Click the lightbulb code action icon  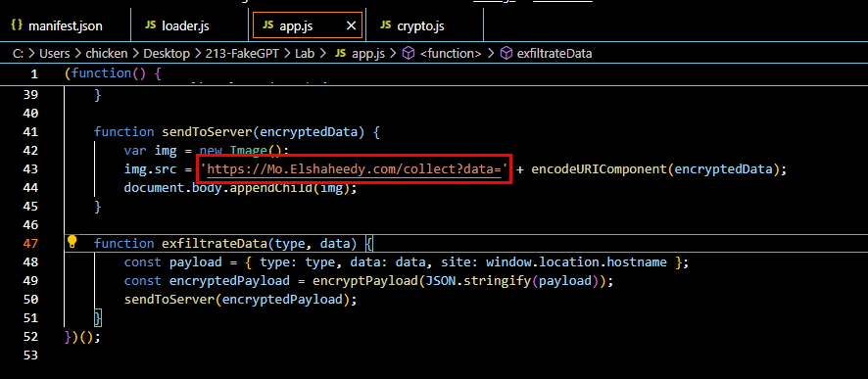pos(72,241)
